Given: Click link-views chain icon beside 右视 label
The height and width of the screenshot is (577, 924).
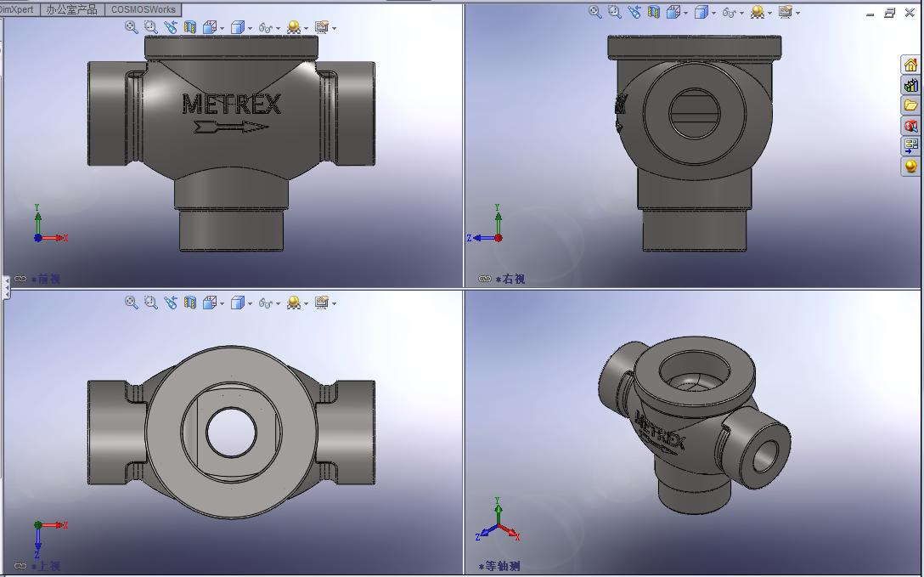Looking at the screenshot, I should pos(485,279).
